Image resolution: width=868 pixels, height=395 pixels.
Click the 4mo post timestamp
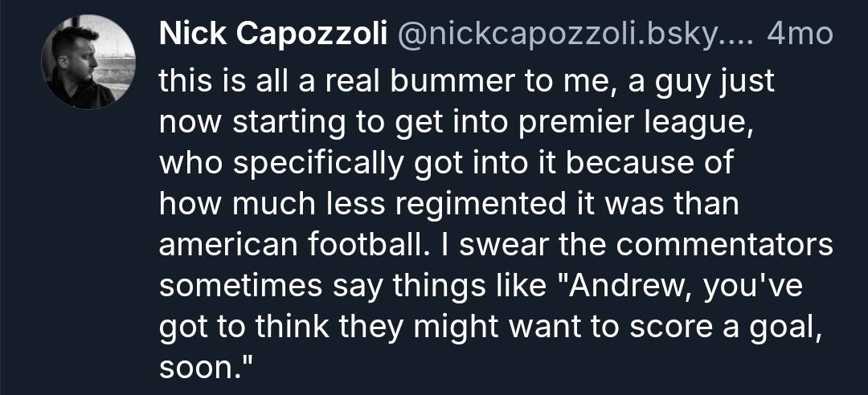801,35
